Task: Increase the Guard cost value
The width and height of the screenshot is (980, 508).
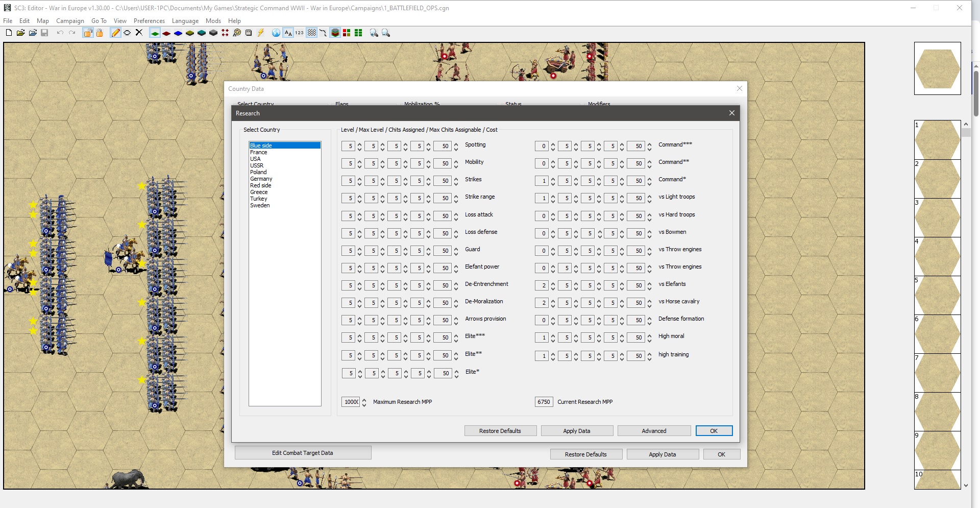Action: coord(456,249)
